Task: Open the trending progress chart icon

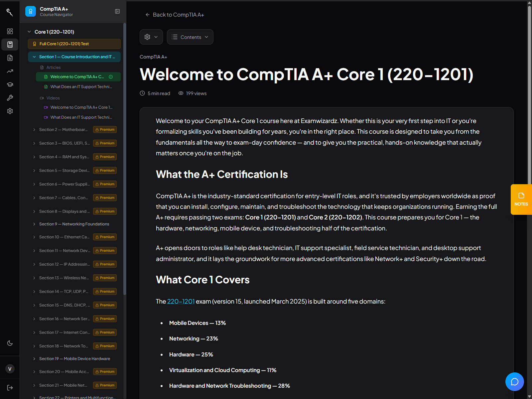Action: click(x=10, y=71)
